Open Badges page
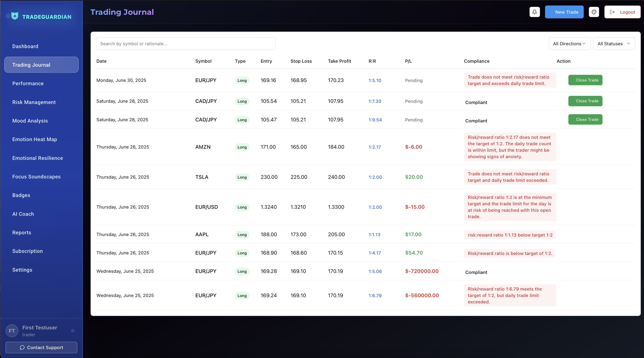 [21, 195]
